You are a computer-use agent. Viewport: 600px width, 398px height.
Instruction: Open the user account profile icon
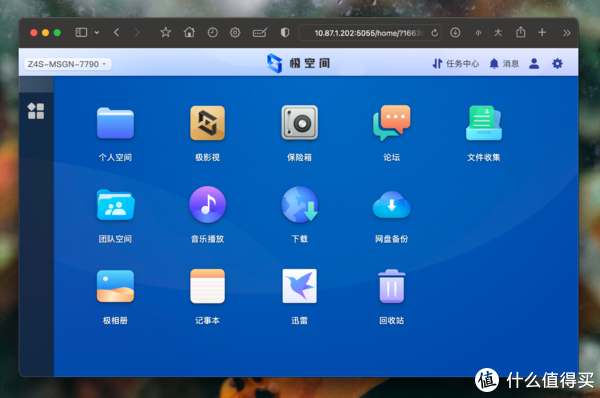click(534, 64)
